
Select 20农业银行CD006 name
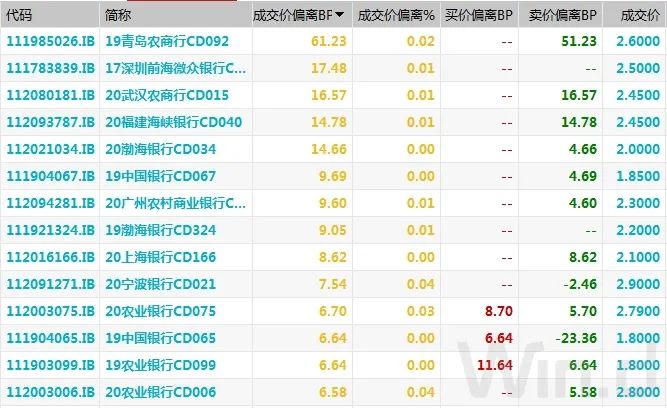(160, 392)
